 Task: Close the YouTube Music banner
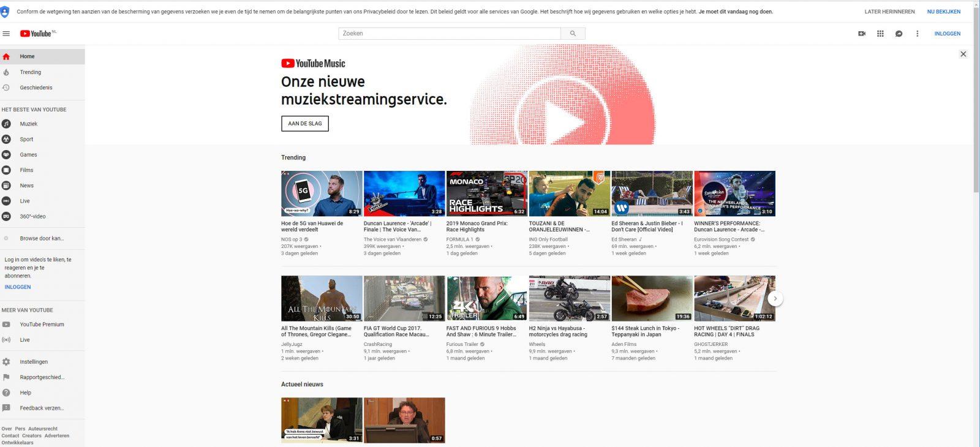pyautogui.click(x=963, y=54)
